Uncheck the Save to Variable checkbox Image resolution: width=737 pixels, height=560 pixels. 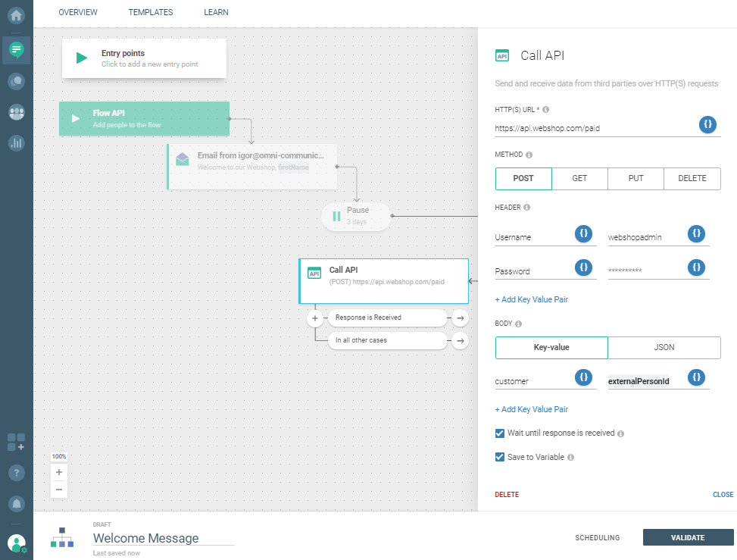[500, 457]
